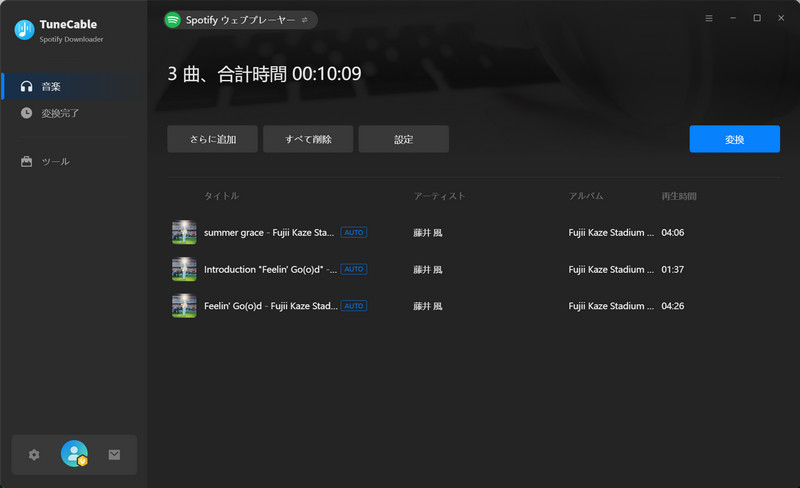
Task: Select song title "Feelin' Go(o)d - Fujii Kaze Stad..."
Action: tap(270, 306)
